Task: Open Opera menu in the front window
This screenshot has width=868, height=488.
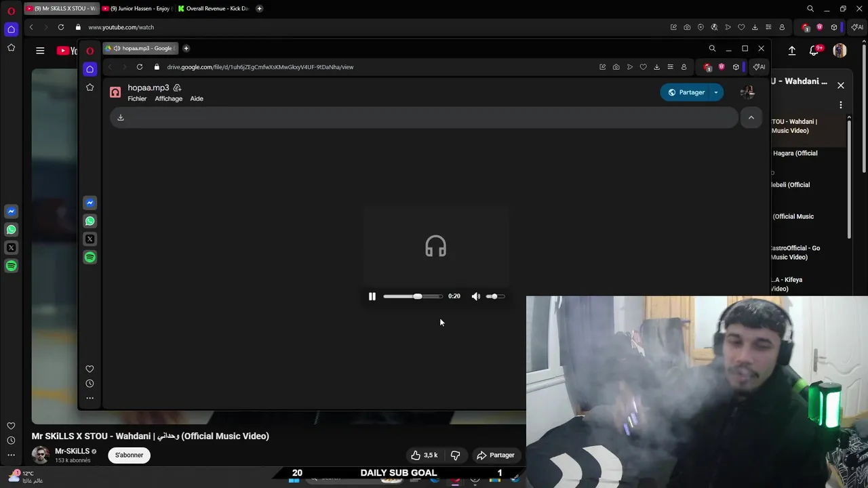Action: [90, 51]
